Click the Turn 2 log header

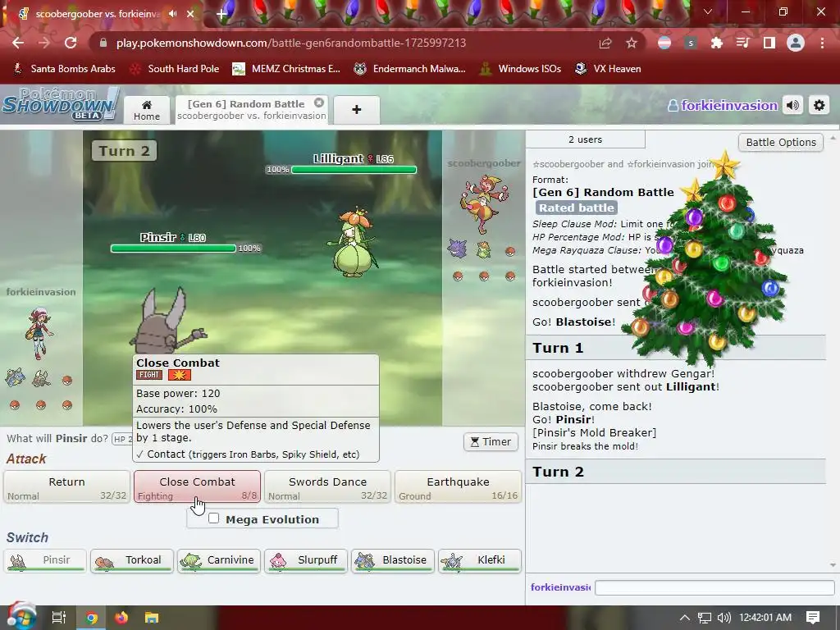pos(676,472)
